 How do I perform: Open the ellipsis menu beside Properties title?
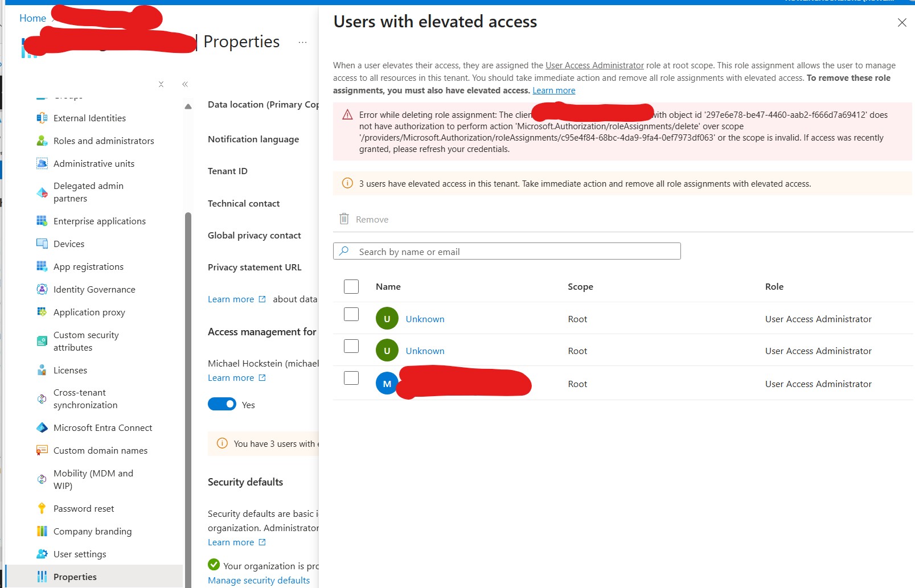click(x=302, y=42)
